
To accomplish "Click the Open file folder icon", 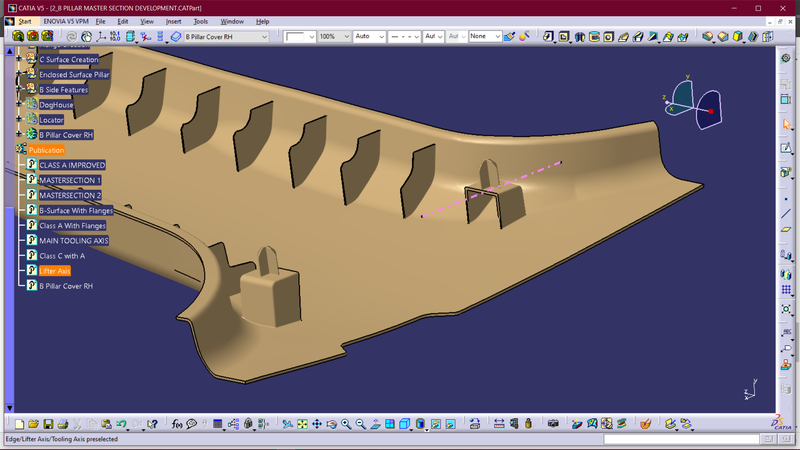I will (x=34, y=424).
